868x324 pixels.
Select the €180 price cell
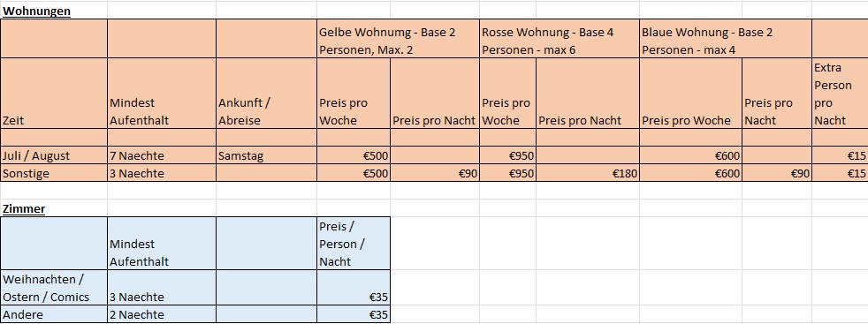tap(588, 173)
